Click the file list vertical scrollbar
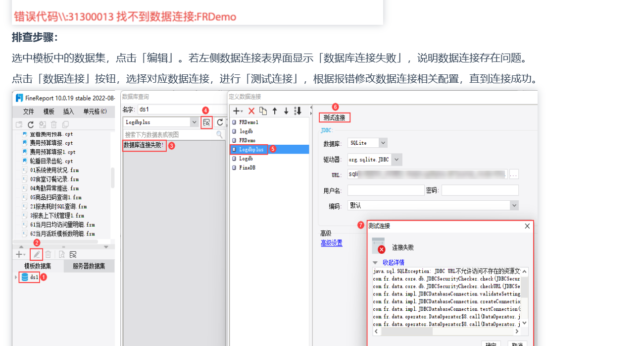Screen dimensions: 644x346 click(x=112, y=177)
